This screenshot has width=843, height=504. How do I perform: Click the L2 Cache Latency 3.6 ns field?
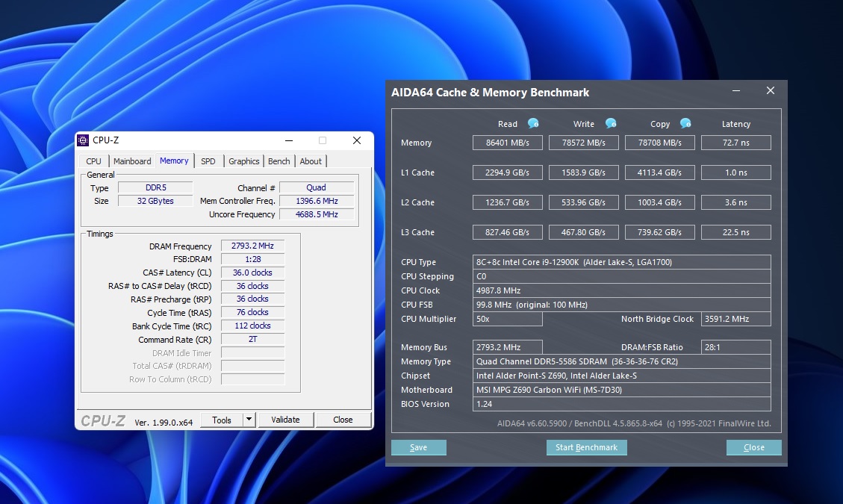tap(736, 202)
